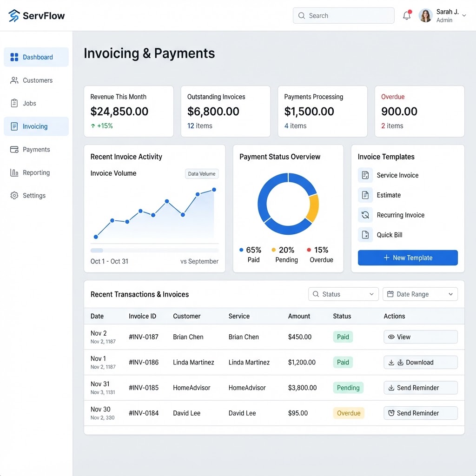Viewport: 476px width, 476px height.
Task: Click the eye icon on View button
Action: coord(391,337)
